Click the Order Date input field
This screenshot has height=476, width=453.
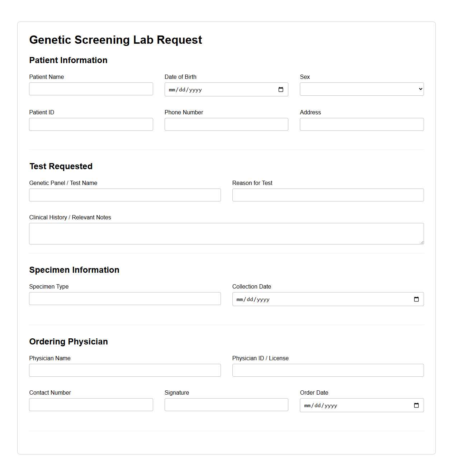[x=351, y=405]
